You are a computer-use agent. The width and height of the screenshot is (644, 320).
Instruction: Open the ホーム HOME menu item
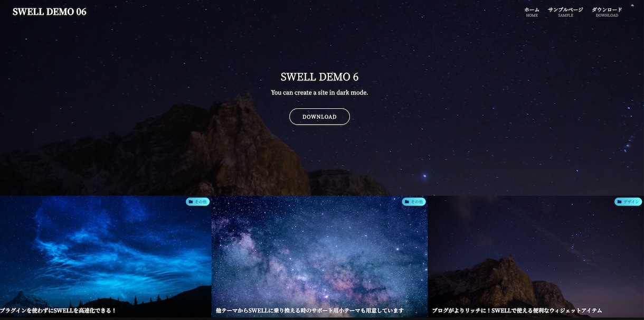click(532, 12)
